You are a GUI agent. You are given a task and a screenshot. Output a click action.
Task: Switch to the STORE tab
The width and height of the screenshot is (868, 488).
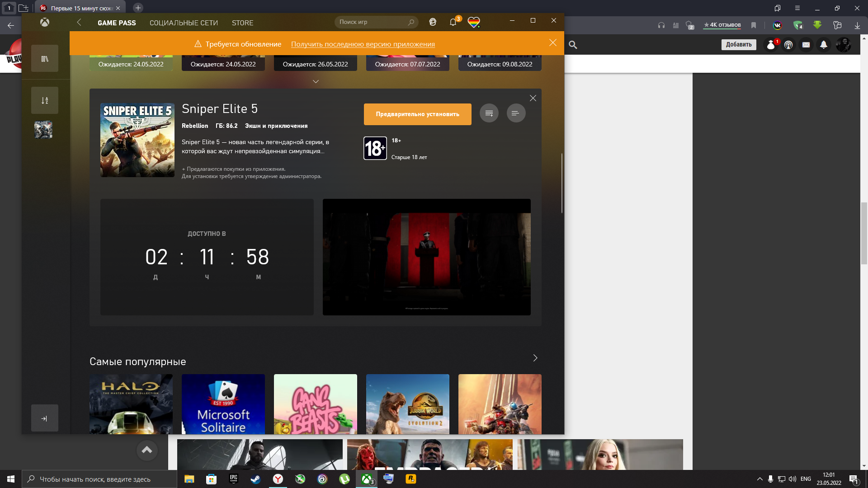point(242,23)
